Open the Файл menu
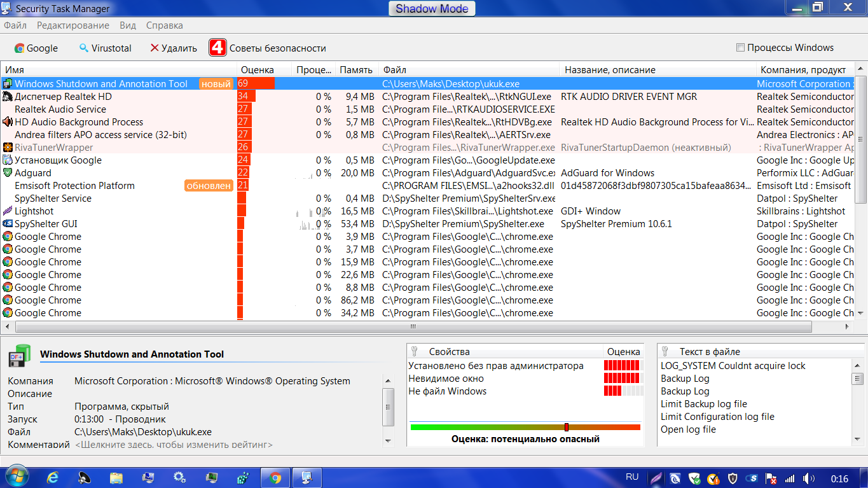The width and height of the screenshot is (868, 488). pyautogui.click(x=15, y=25)
